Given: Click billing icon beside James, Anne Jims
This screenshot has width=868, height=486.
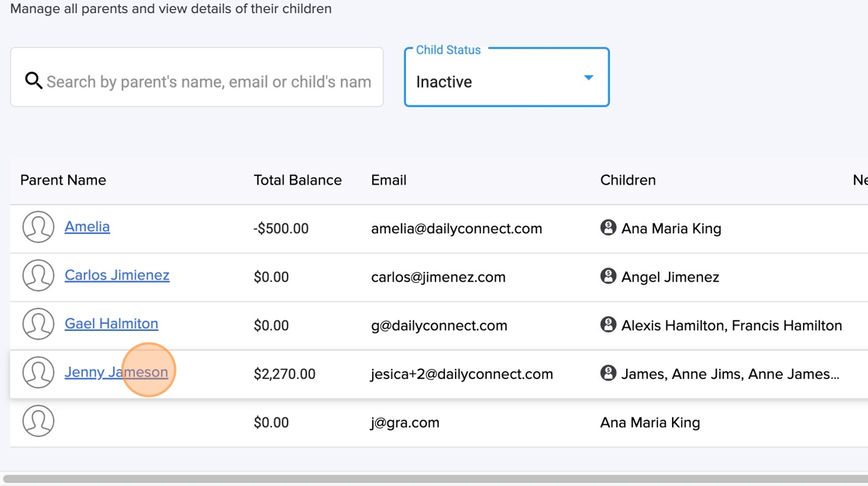Looking at the screenshot, I should click(x=608, y=373).
